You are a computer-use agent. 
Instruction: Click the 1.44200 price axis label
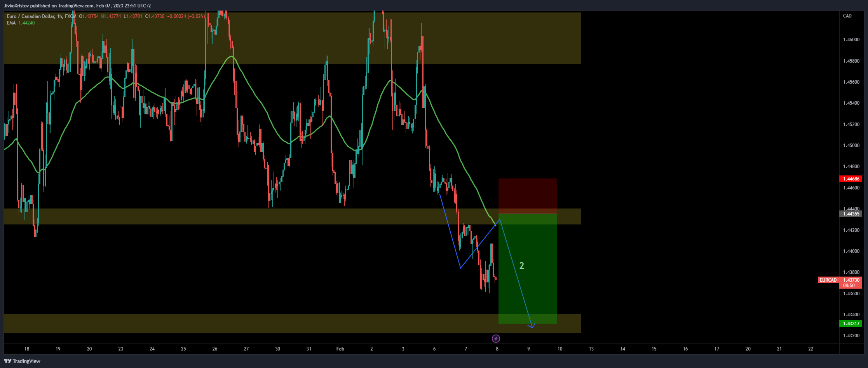[851, 230]
